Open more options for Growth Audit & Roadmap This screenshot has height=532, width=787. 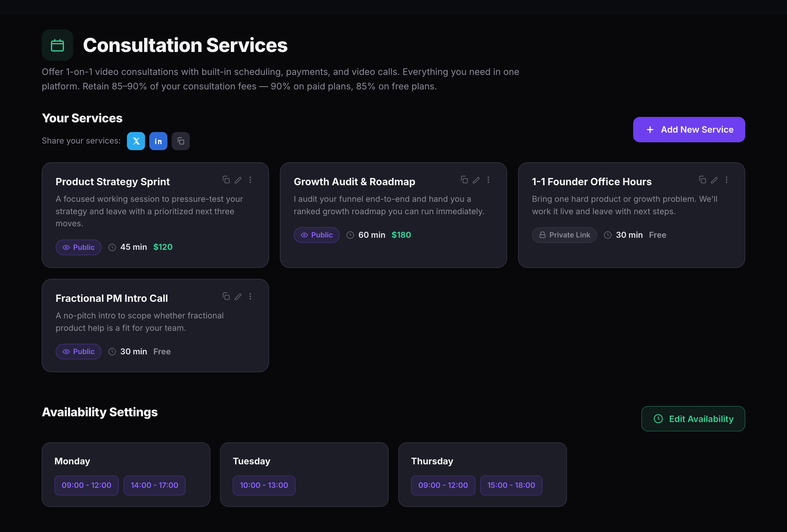[488, 180]
